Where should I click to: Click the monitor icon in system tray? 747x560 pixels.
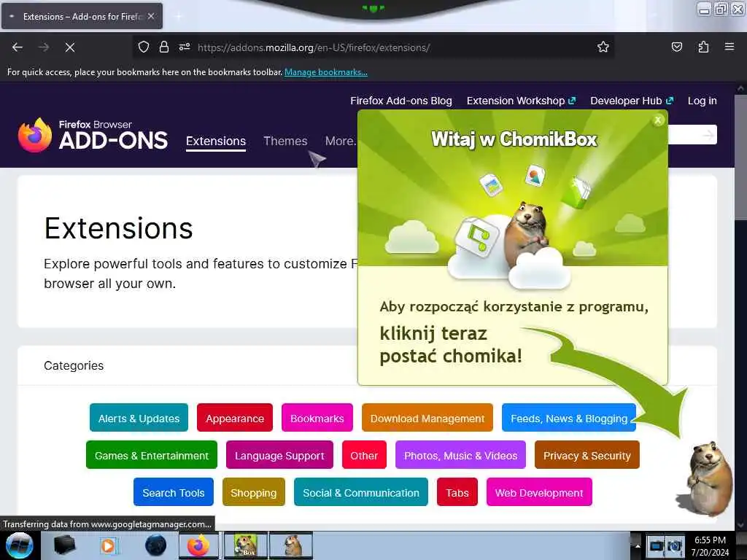click(656, 545)
